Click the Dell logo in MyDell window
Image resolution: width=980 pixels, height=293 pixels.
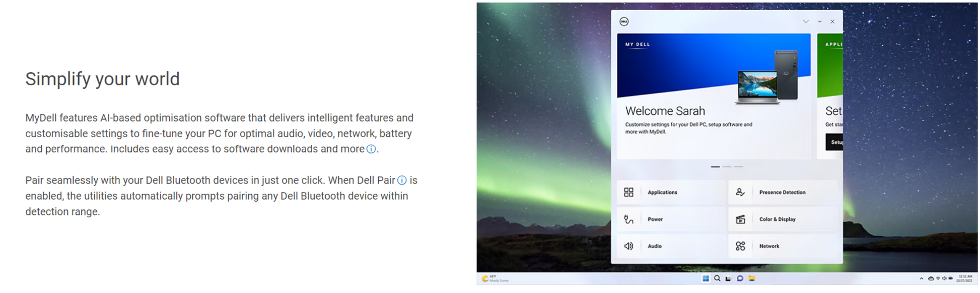pyautogui.click(x=624, y=22)
